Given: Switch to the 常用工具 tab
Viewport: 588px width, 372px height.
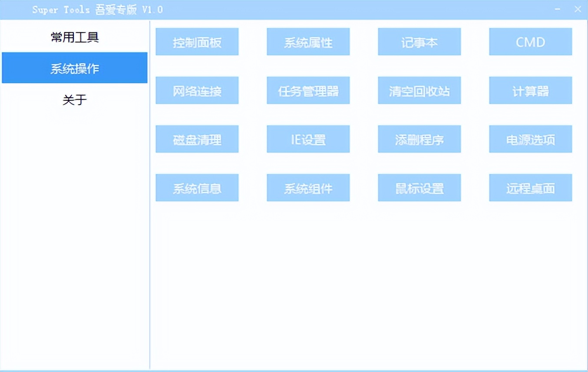Looking at the screenshot, I should click(75, 37).
